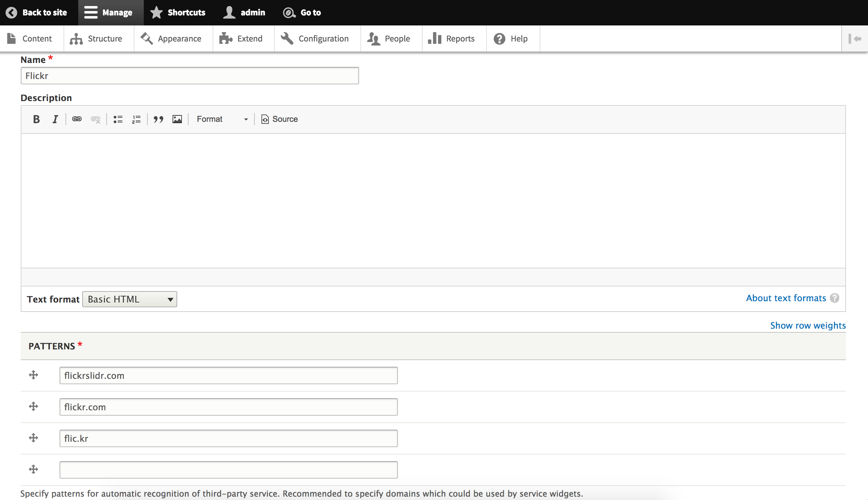Click the flickrslidr.com pattern input field

pyautogui.click(x=228, y=375)
